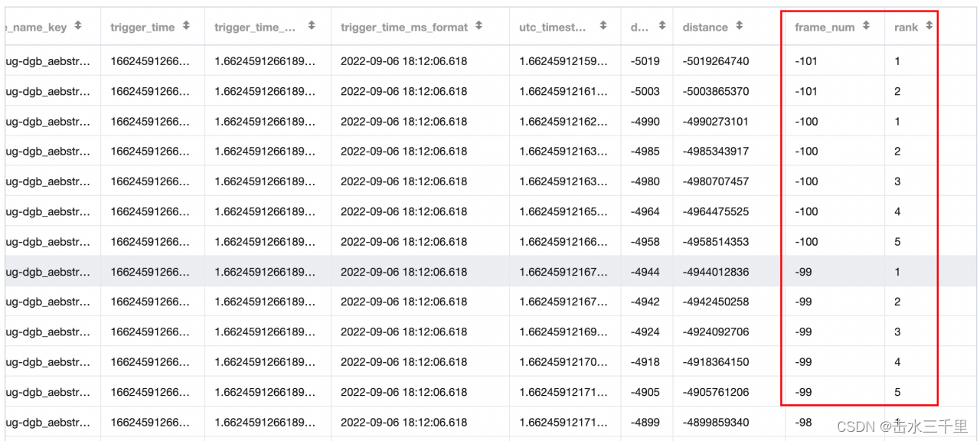Select the distance cell -4964475525
This screenshot has height=441, width=980.
pos(716,211)
